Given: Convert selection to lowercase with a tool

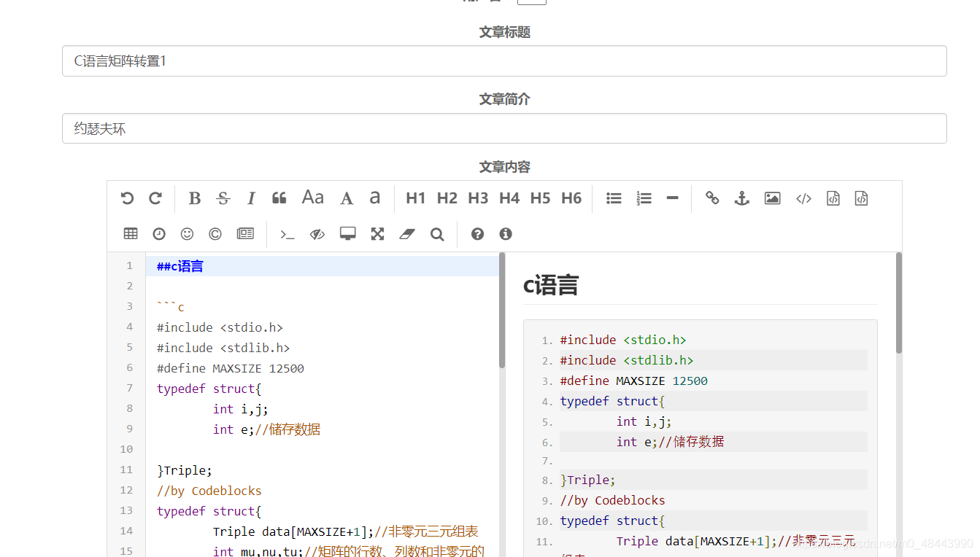Looking at the screenshot, I should (x=374, y=198).
